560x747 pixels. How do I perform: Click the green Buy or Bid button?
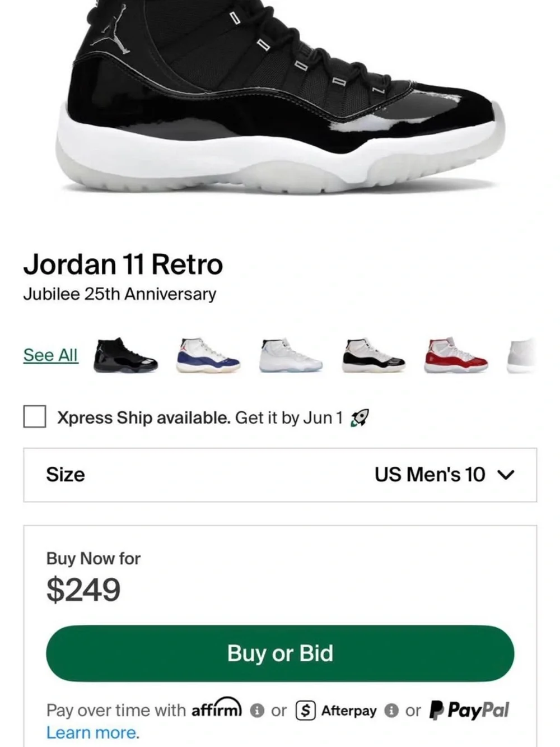pyautogui.click(x=280, y=653)
